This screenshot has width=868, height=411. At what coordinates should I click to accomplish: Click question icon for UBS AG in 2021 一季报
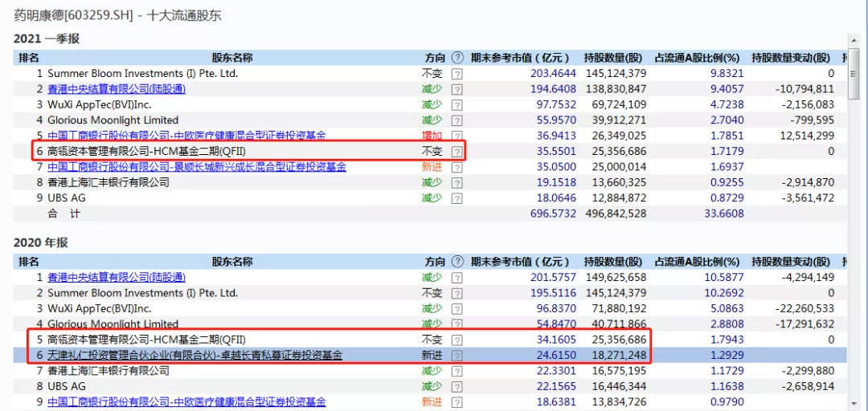pos(457,198)
